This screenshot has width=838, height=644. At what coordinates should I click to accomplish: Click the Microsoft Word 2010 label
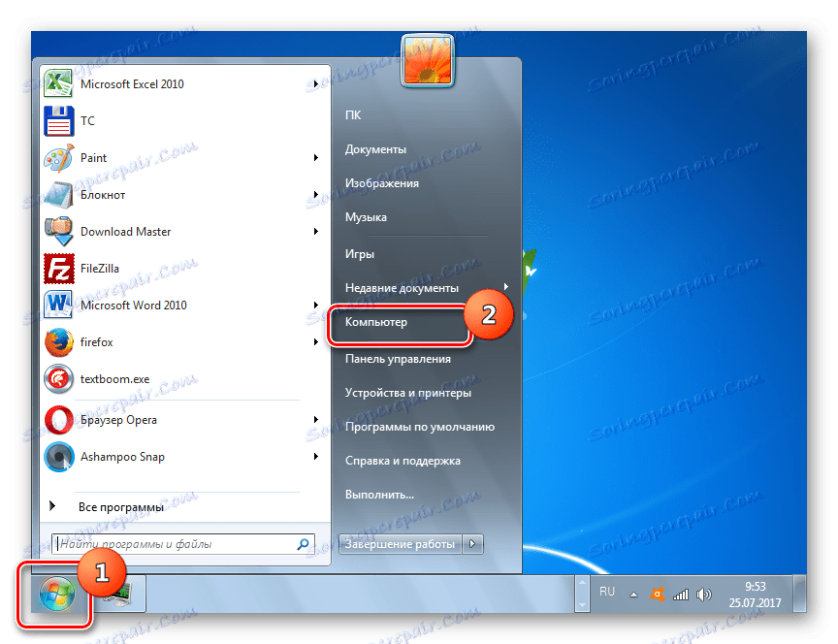click(134, 306)
